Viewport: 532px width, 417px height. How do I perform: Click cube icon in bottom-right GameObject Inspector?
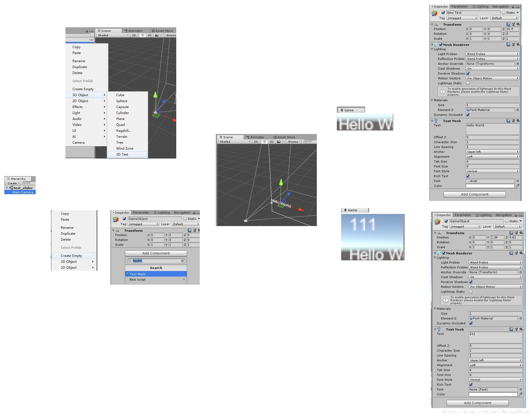[x=437, y=222]
